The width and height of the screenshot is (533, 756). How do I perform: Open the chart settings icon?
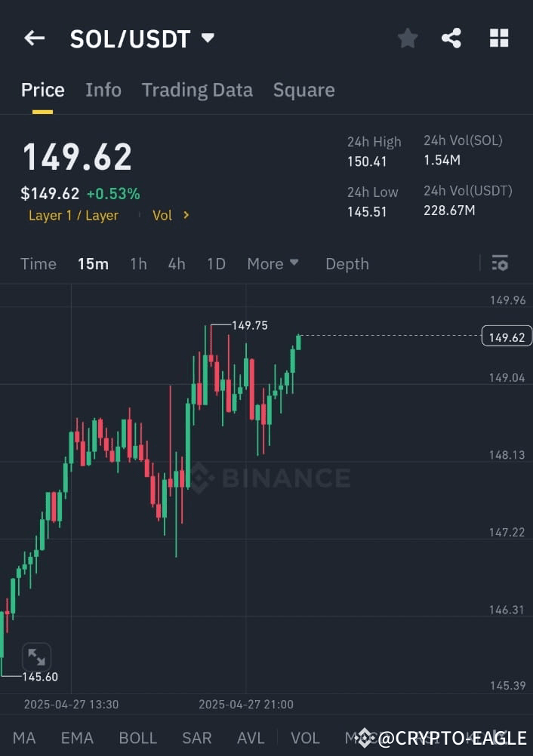pyautogui.click(x=500, y=263)
